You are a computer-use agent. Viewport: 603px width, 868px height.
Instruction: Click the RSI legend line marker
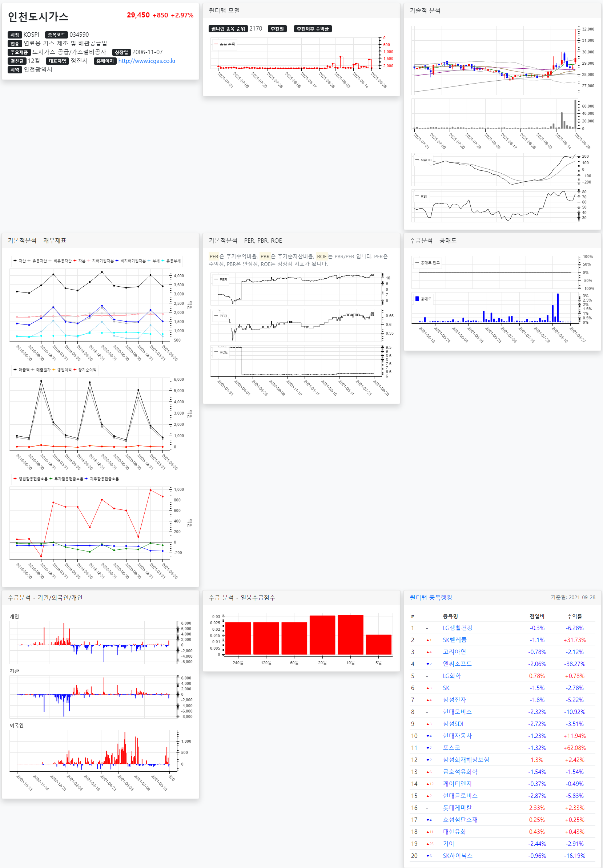(417, 196)
